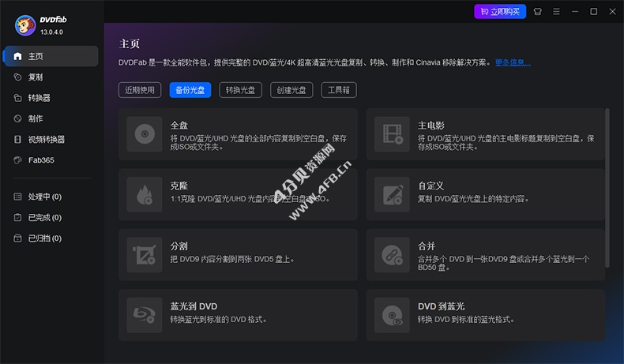Click the vertical scrollbar on right edge
The width and height of the screenshot is (624, 364).
(607, 190)
